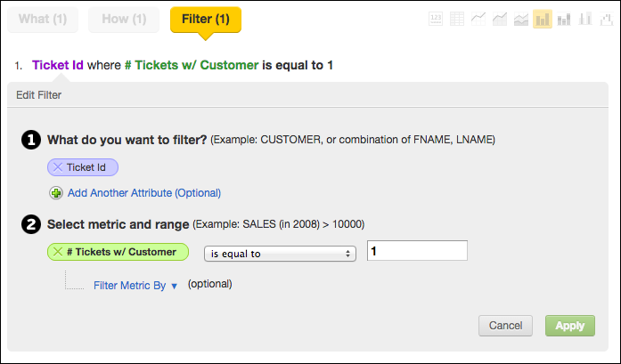This screenshot has height=364, width=621.
Task: Switch to the How (1) tab
Action: tap(125, 19)
